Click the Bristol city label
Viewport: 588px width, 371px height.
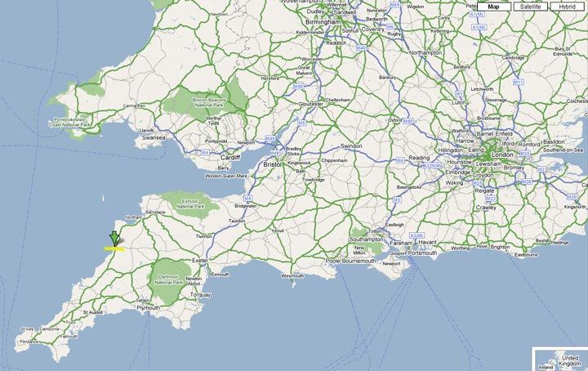272,165
